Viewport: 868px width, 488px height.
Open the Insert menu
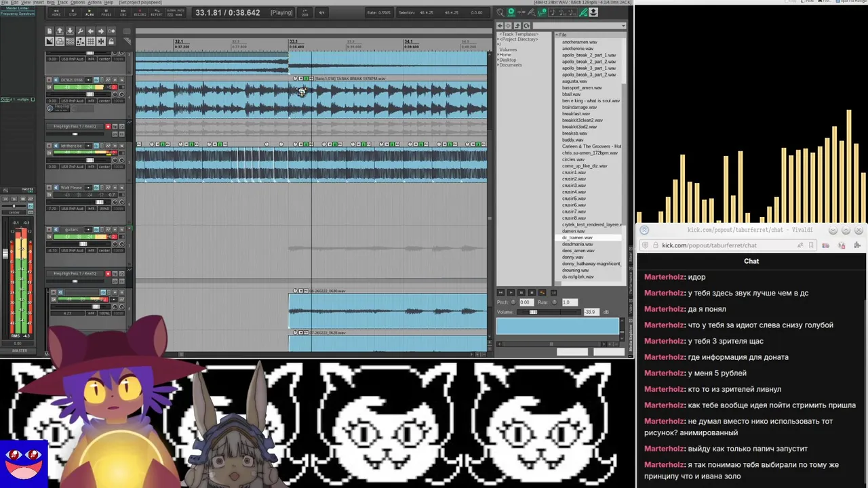[38, 3]
